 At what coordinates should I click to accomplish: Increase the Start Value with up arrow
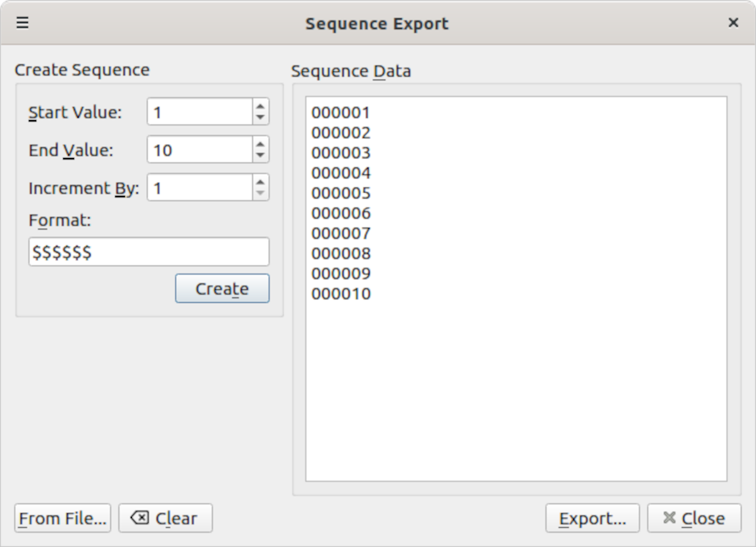pos(260,106)
